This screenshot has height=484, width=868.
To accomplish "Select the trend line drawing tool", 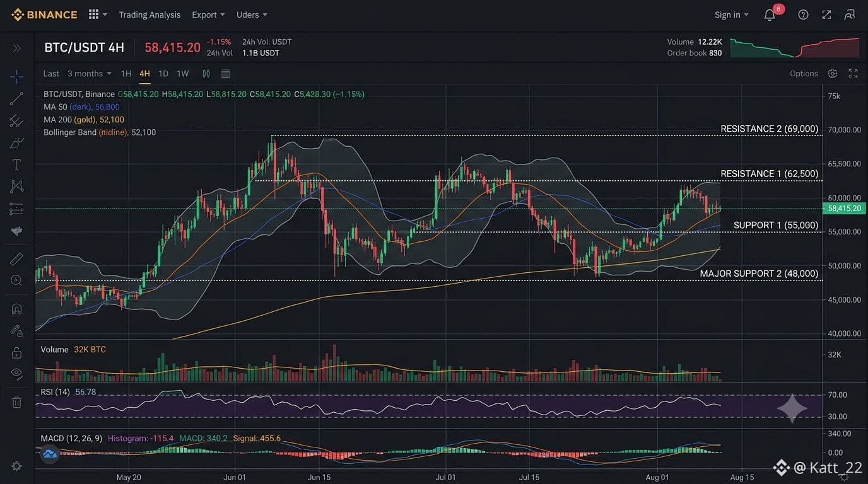I will click(x=16, y=98).
